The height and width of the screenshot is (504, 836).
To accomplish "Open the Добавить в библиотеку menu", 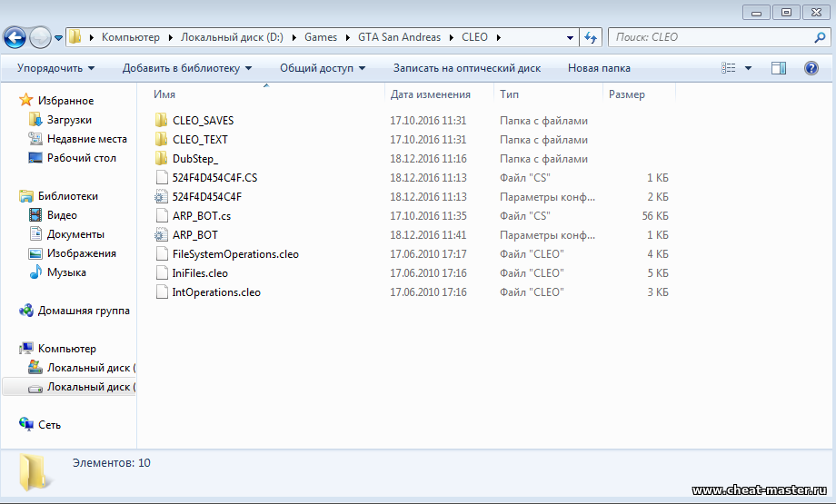I will (186, 68).
